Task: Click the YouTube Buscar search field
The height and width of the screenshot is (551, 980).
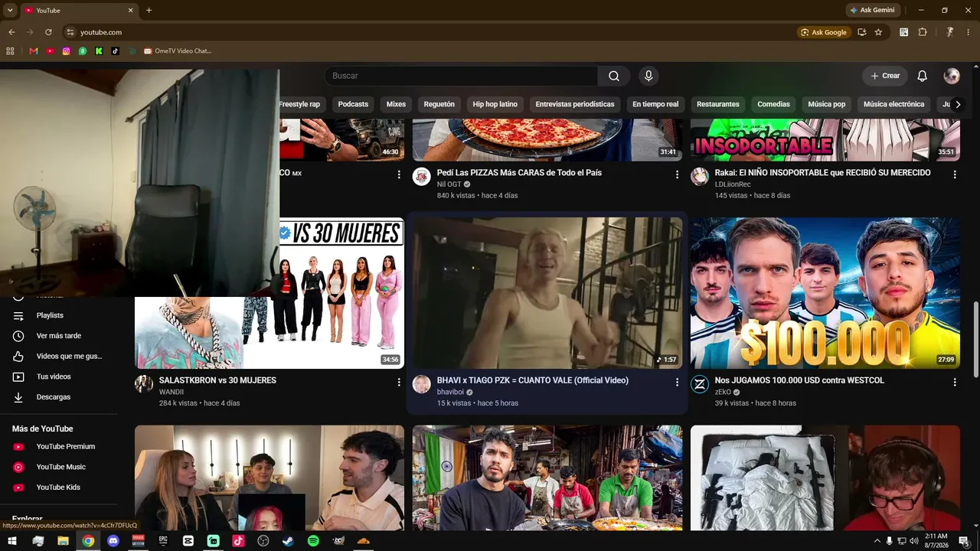Action: click(461, 76)
